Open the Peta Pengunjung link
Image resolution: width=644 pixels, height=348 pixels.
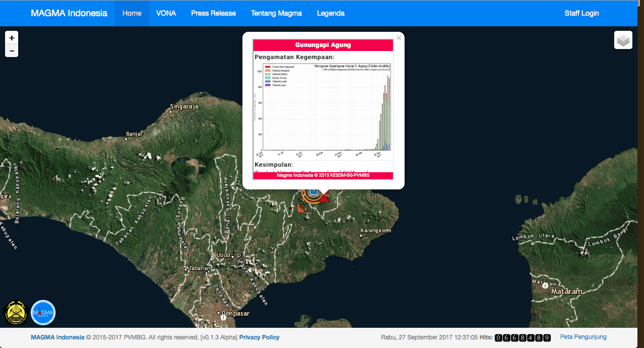click(x=583, y=337)
